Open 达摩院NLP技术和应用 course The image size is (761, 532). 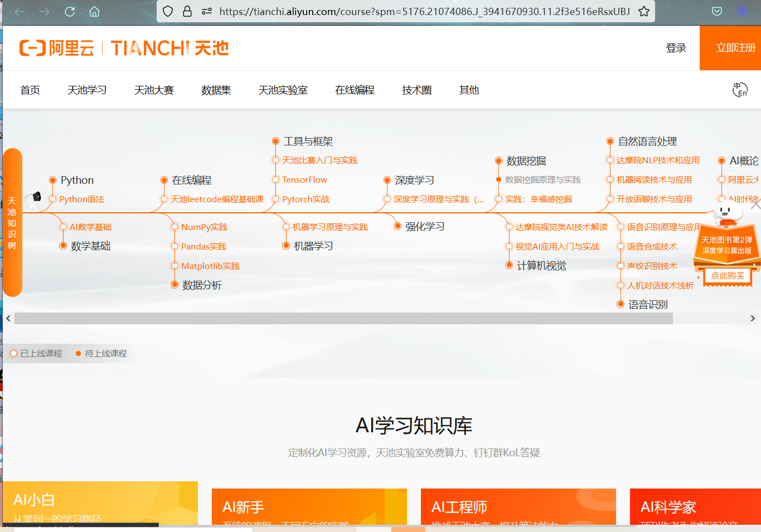tap(658, 160)
